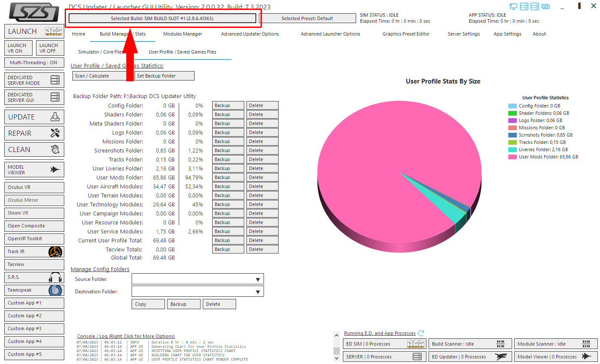Switch to Graphics Preset Editor tab
600x364 pixels.
[406, 34]
